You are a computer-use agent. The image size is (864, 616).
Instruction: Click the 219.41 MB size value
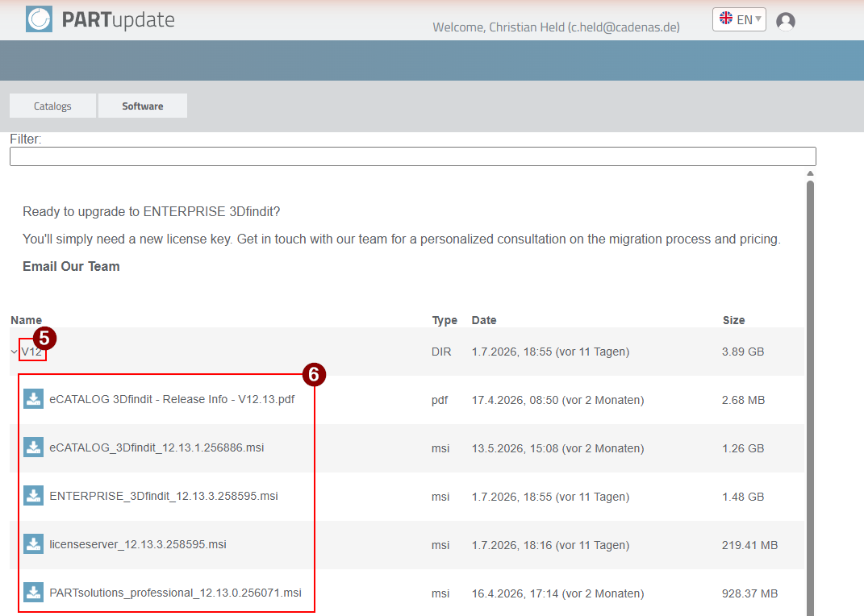tap(750, 546)
